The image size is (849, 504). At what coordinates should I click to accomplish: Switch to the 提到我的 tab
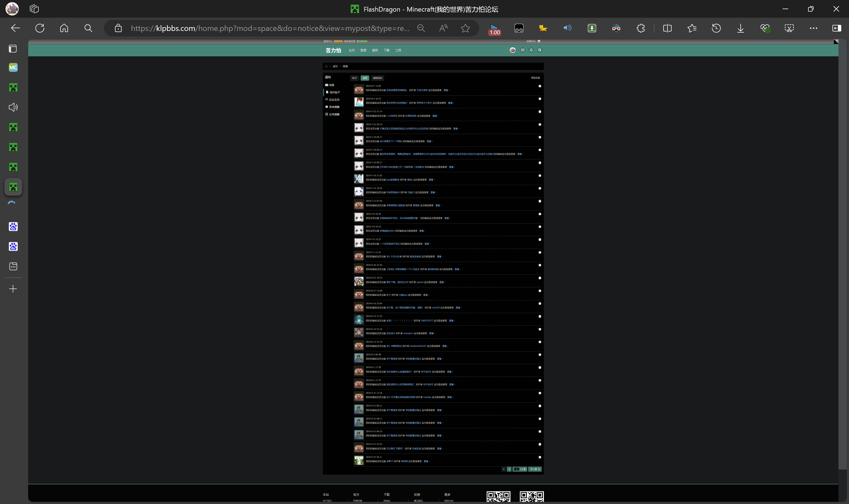tap(377, 78)
